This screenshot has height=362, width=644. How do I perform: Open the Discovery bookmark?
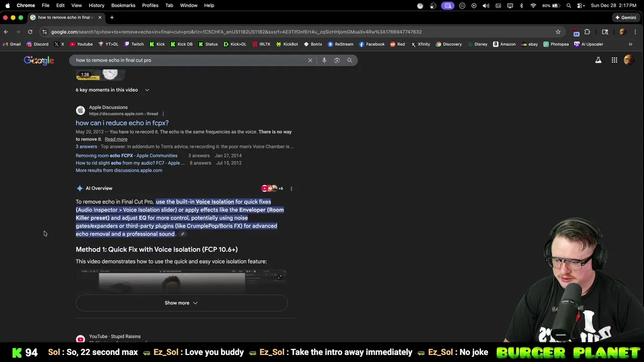[449, 44]
